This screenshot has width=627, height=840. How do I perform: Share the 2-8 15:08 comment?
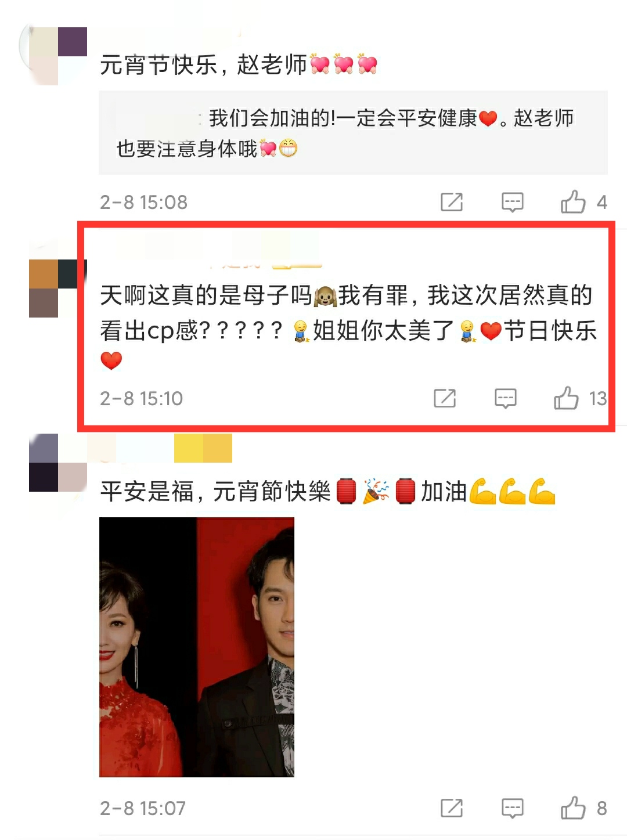[x=452, y=202]
